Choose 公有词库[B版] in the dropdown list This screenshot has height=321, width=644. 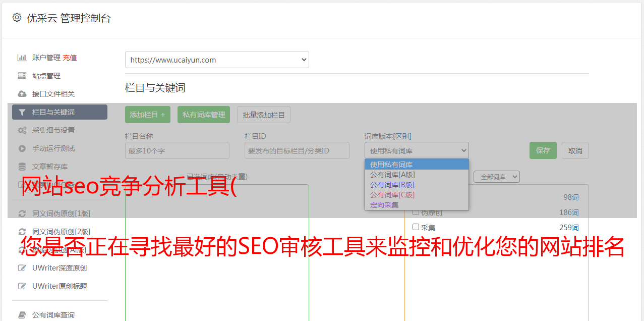(417, 185)
